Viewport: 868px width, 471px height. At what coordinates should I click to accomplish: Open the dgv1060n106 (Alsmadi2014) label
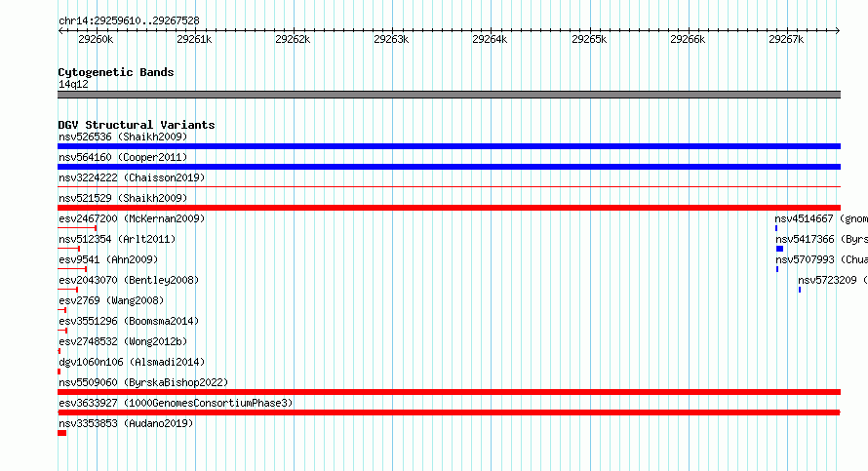[132, 362]
